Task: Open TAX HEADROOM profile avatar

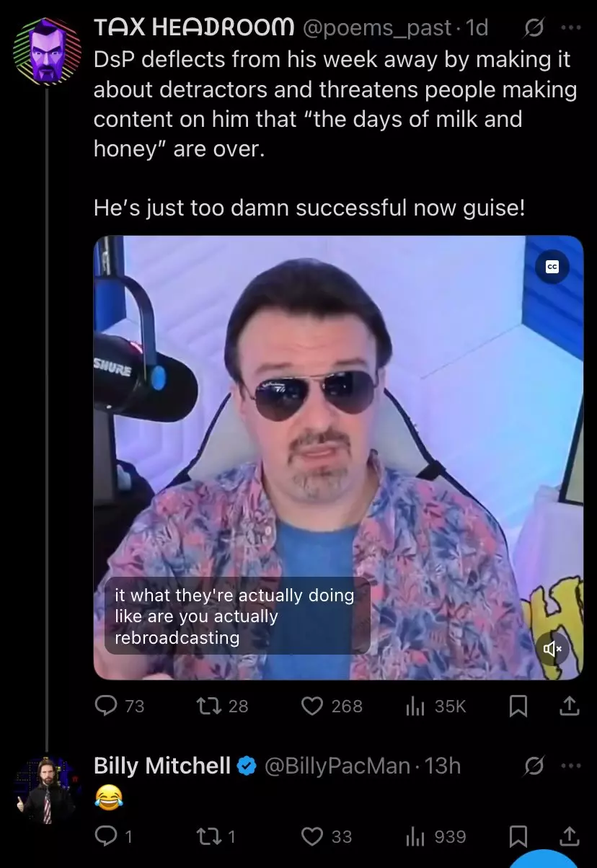Action: (x=47, y=50)
